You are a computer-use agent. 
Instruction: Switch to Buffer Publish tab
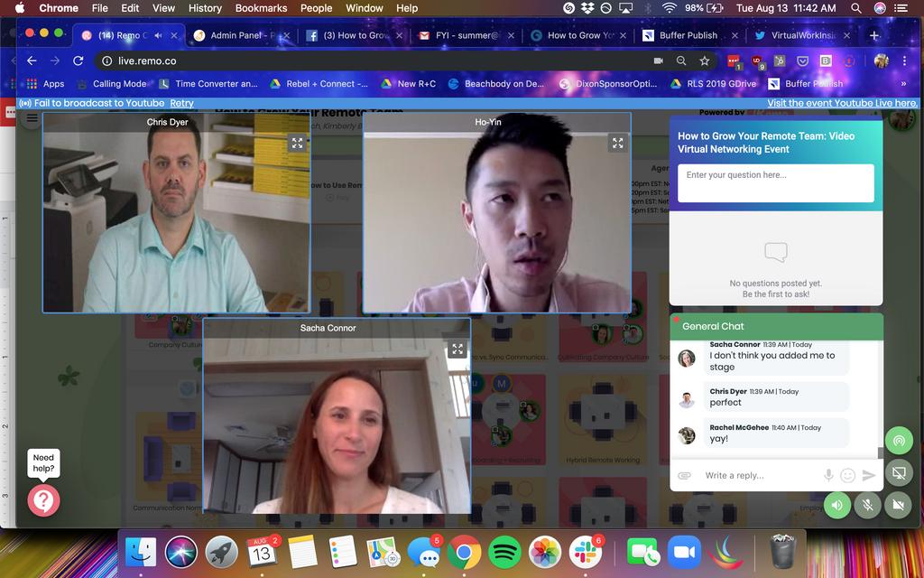(x=688, y=35)
